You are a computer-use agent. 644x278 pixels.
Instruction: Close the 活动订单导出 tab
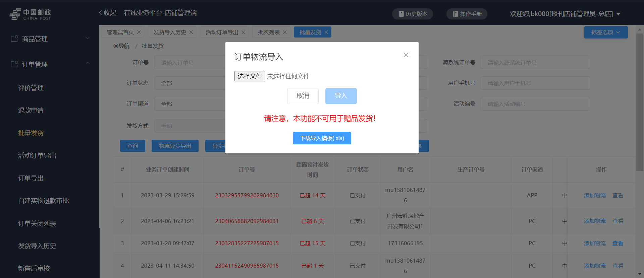244,32
